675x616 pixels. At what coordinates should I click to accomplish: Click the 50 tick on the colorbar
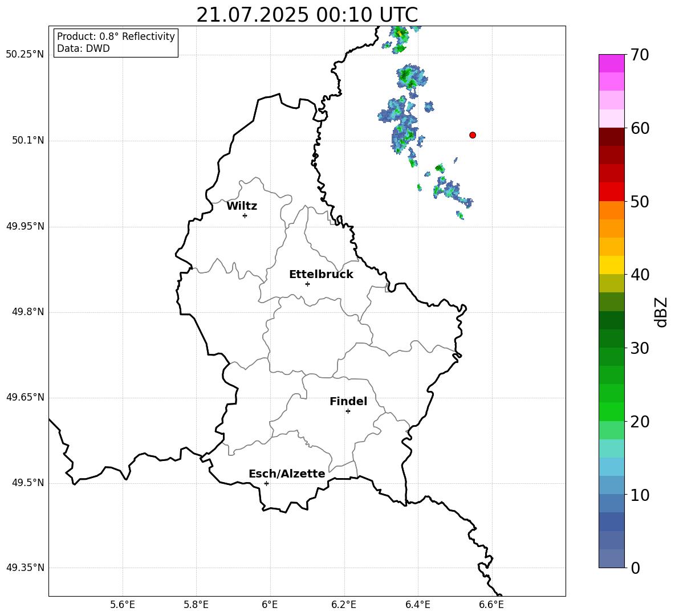640,202
